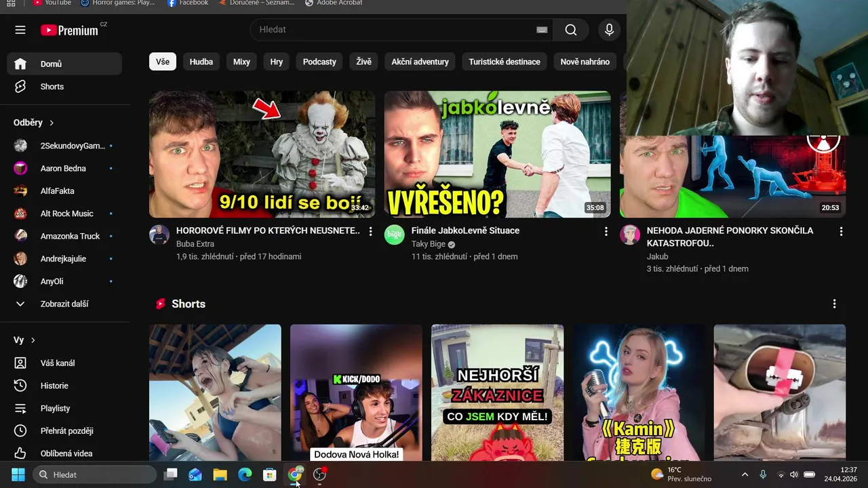This screenshot has height=488, width=868.
Task: Start voice search with microphone icon
Action: tap(609, 30)
